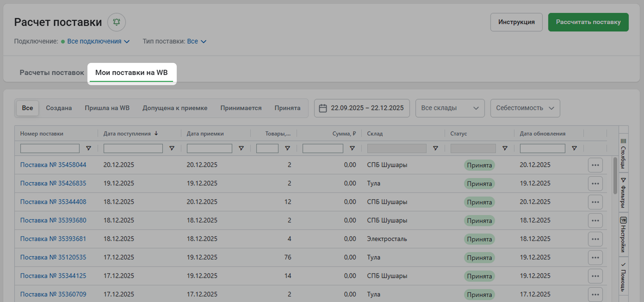
Task: Open the Настройки side panel
Action: pyautogui.click(x=623, y=234)
